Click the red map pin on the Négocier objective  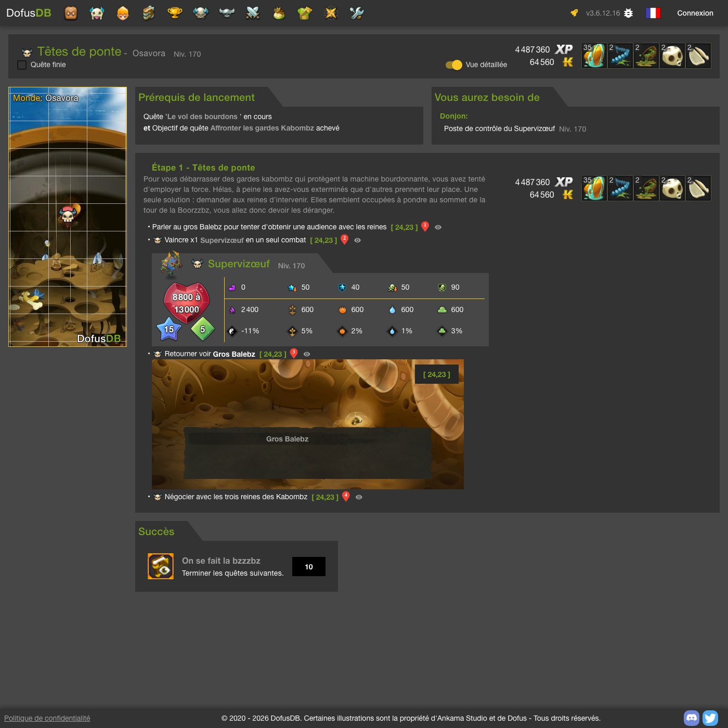346,497
